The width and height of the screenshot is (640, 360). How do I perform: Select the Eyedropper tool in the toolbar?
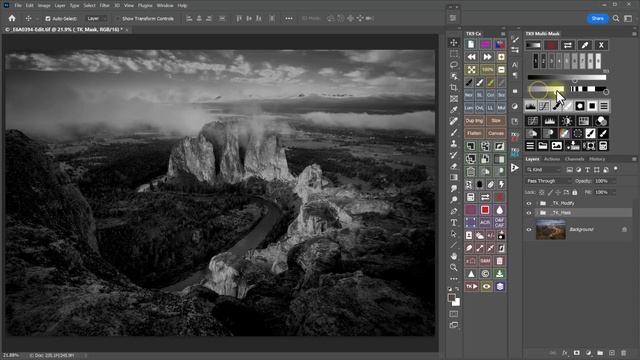pos(454,110)
